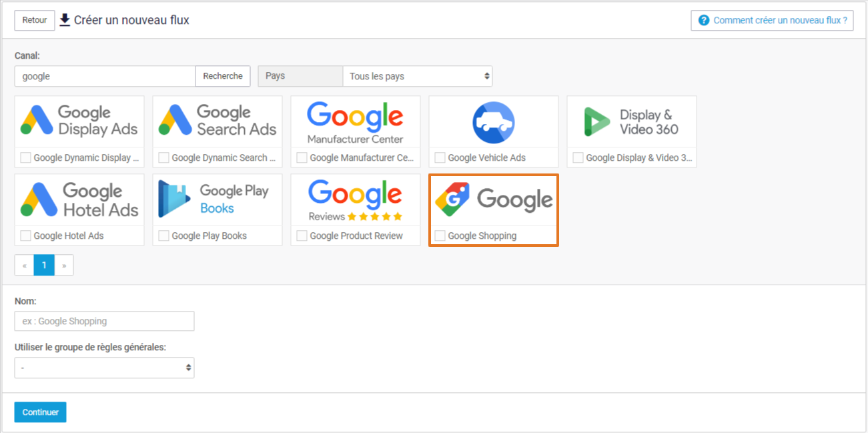The height and width of the screenshot is (433, 868).
Task: Click the Google Play Books logo
Action: [x=213, y=199]
